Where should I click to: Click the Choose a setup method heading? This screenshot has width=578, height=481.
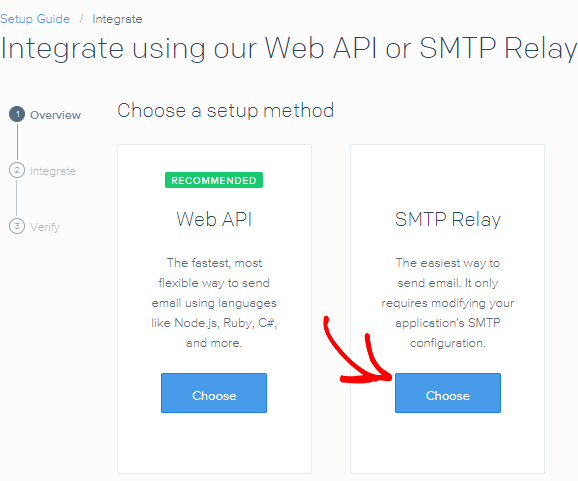pos(226,110)
